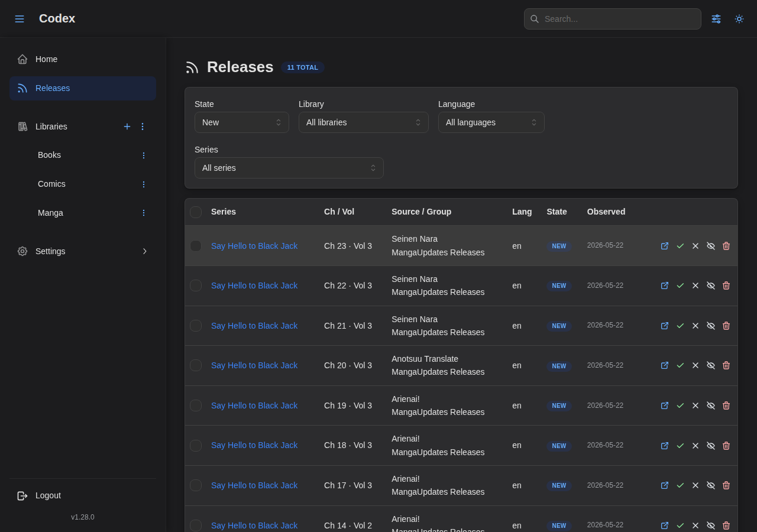Click the RSS Releases heading icon
Screen dimensions: 757x532
[x=192, y=67]
